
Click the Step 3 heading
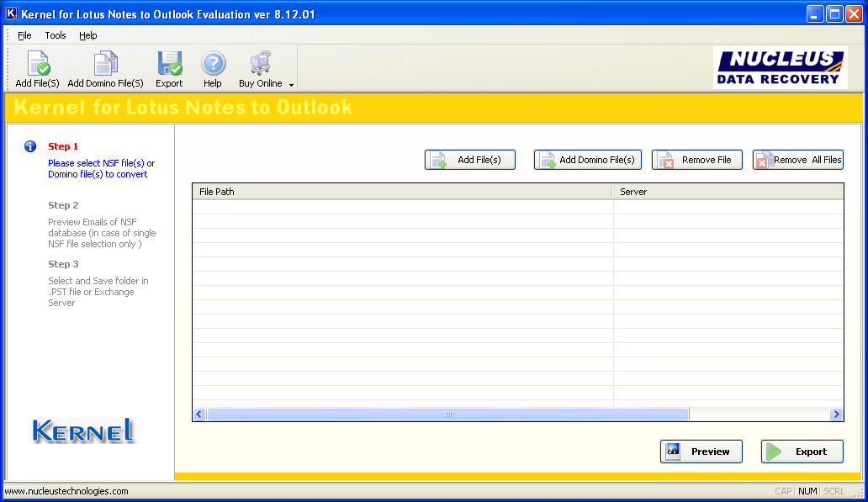(63, 265)
